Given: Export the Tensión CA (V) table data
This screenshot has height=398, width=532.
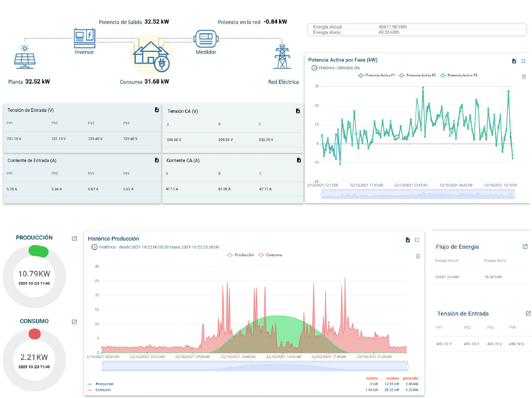Looking at the screenshot, I should [x=298, y=111].
